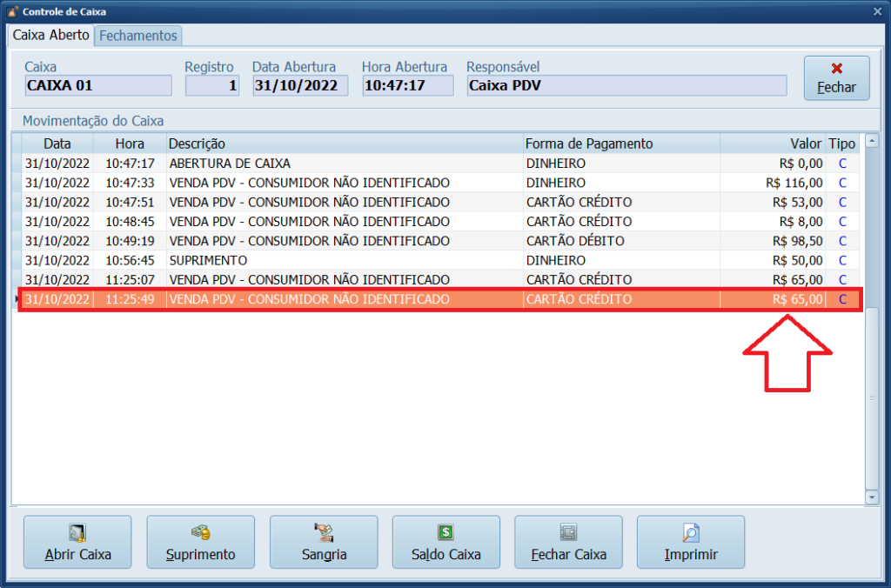The image size is (891, 588).
Task: Click the Imprimir printer icon
Action: pyautogui.click(x=691, y=533)
